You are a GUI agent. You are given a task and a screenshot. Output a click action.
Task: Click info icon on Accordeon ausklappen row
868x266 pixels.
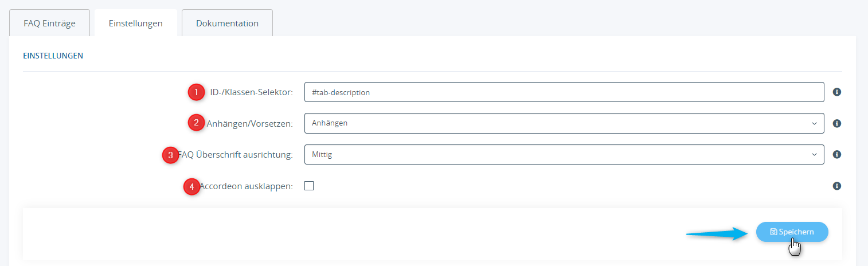(836, 186)
